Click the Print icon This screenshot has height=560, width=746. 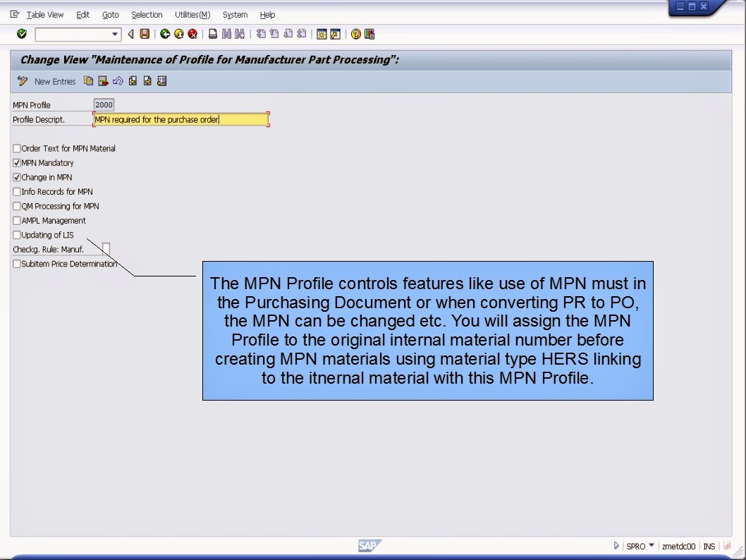coord(213,34)
